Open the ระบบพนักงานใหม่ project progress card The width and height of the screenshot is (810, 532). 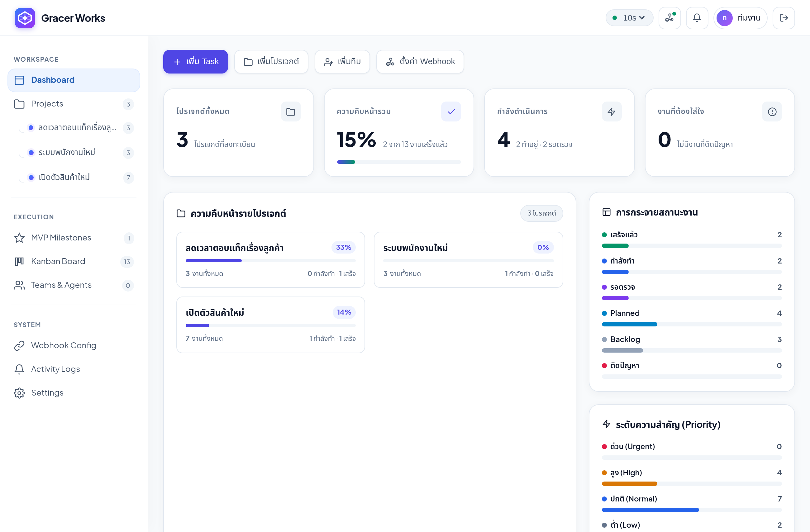pos(468,260)
